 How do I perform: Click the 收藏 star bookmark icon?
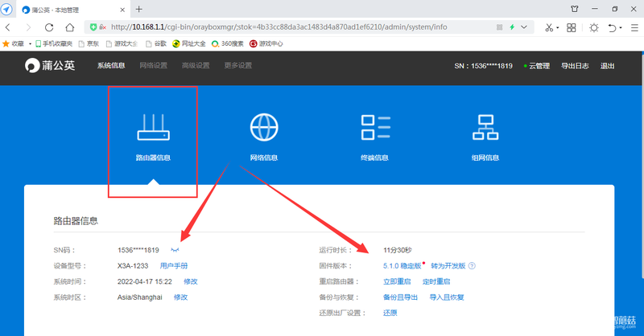point(6,43)
